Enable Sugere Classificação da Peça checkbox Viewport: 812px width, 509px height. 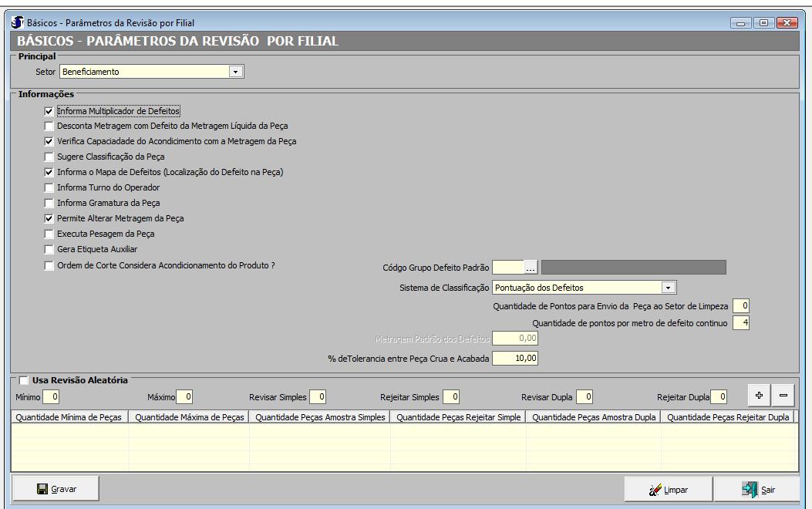tap(49, 157)
